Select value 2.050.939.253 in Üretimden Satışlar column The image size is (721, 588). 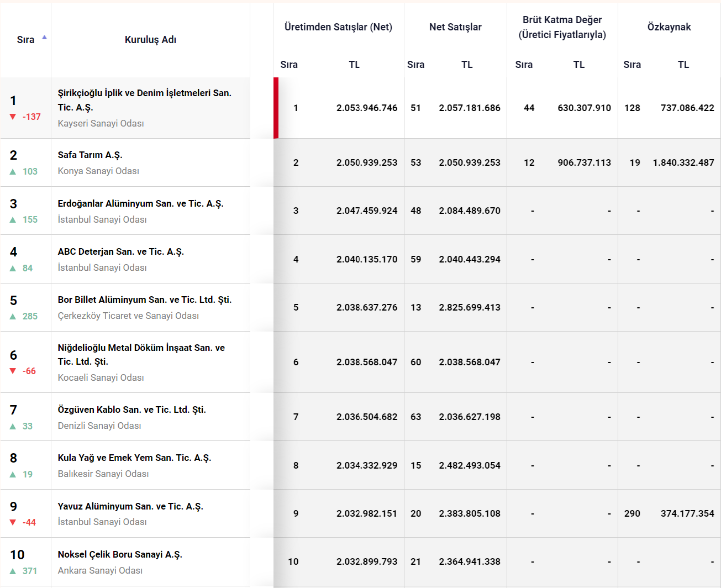367,162
